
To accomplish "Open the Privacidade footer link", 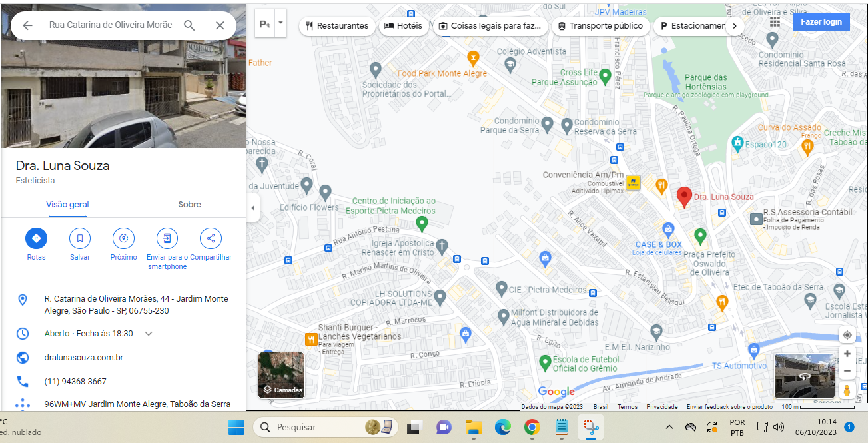I will pos(662,406).
